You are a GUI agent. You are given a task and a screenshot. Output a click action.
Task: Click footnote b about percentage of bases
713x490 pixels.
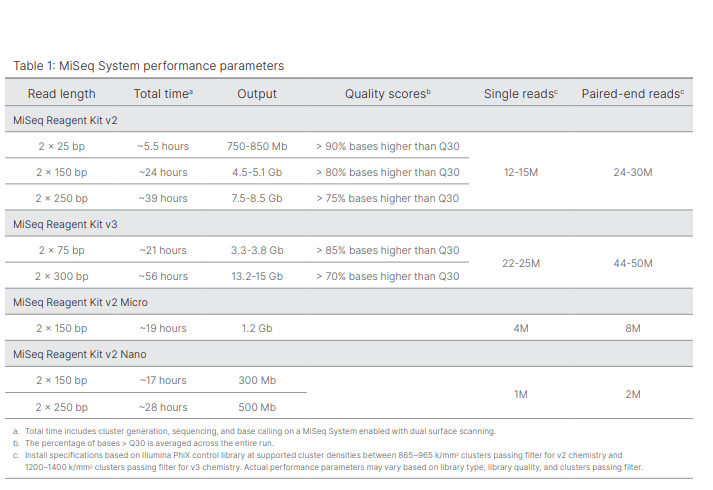pyautogui.click(x=143, y=443)
